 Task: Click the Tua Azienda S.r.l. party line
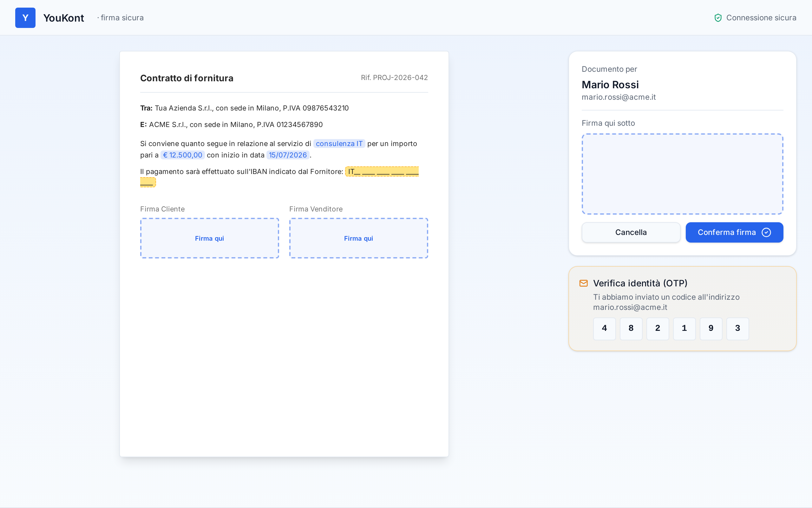coord(244,108)
